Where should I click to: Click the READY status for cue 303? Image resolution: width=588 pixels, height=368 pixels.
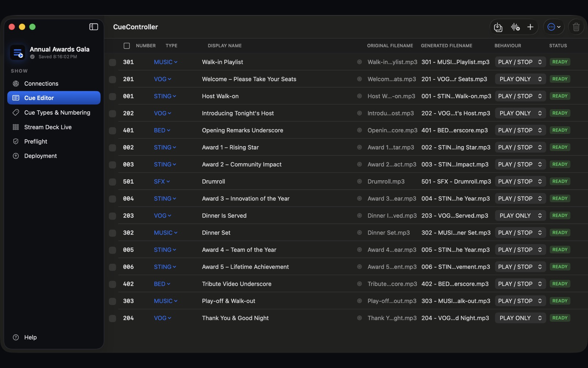560,301
